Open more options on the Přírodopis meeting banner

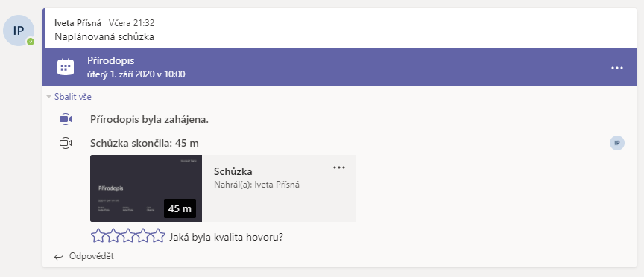pyautogui.click(x=617, y=68)
